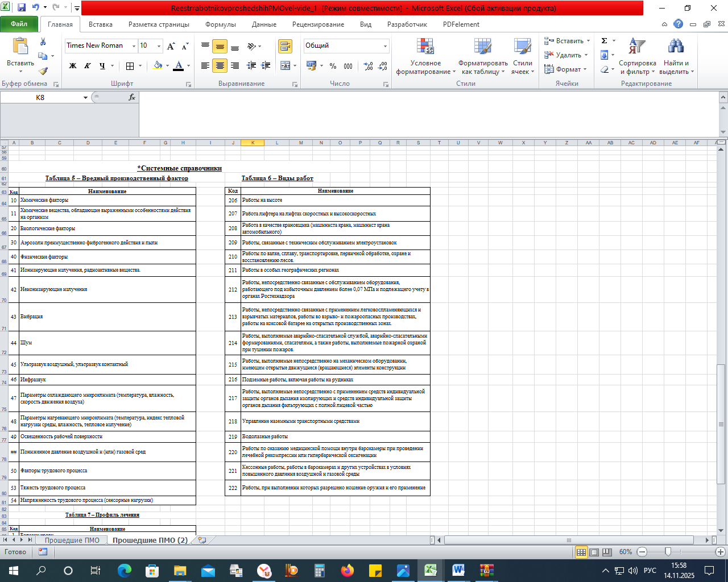Toggle italic (К) formatting
The width and height of the screenshot is (728, 582).
point(88,66)
